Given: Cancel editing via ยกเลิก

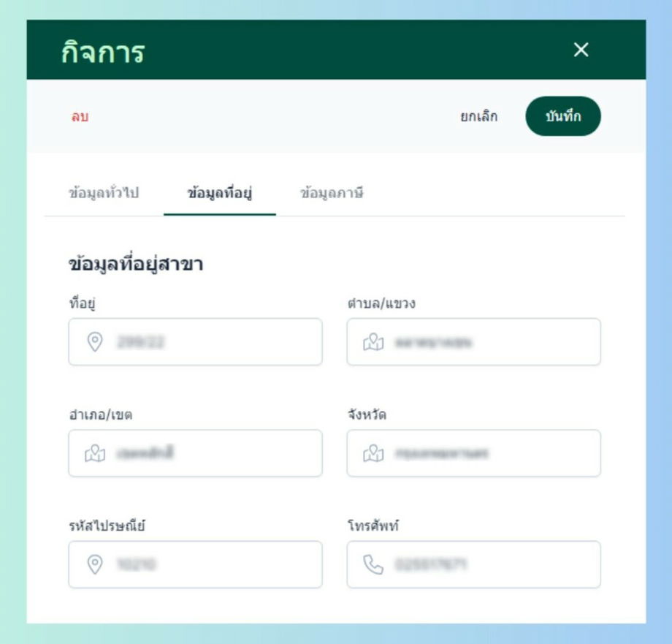Looking at the screenshot, I should (478, 116).
